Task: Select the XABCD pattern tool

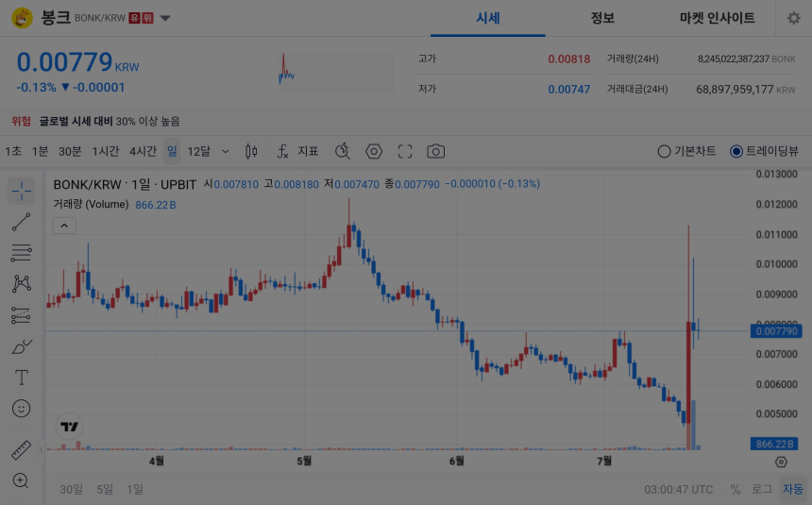Action: (21, 284)
